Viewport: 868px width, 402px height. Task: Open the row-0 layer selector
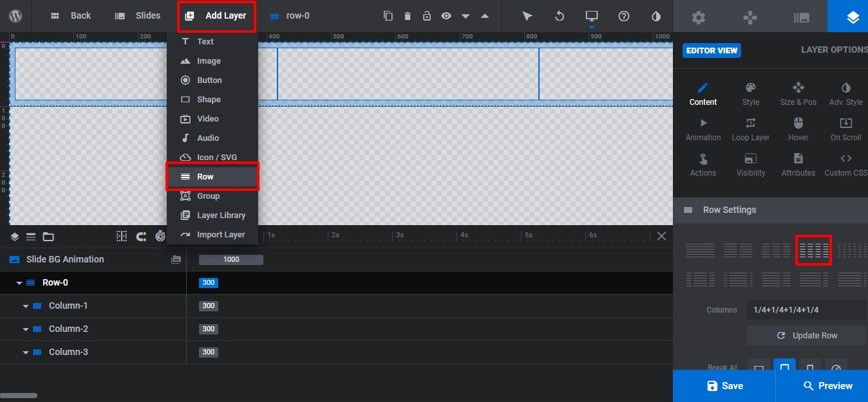click(x=289, y=15)
